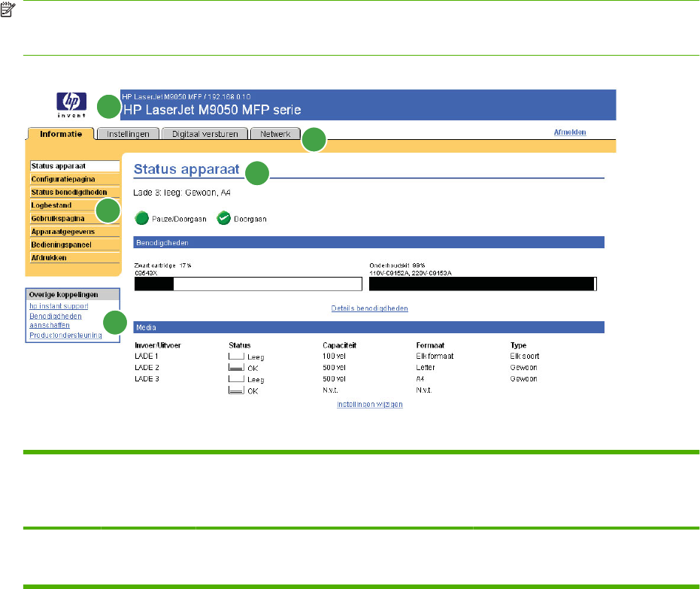Click the Formaat column header
This screenshot has width=700, height=589.
pos(430,345)
